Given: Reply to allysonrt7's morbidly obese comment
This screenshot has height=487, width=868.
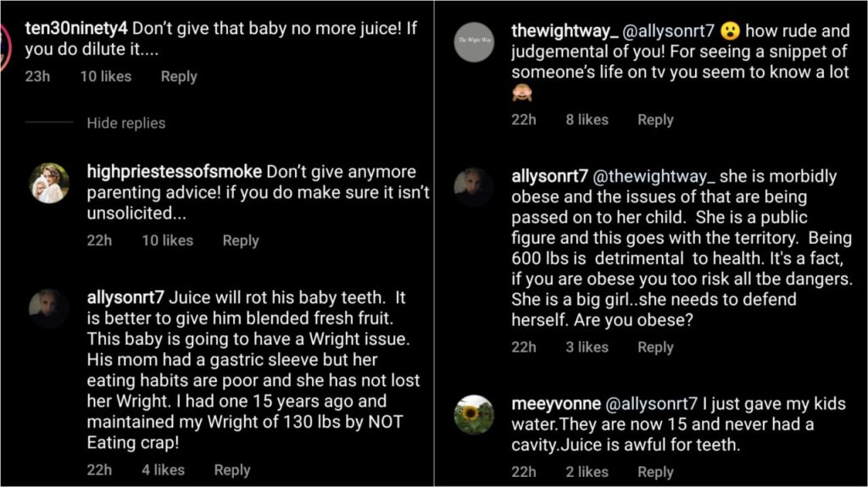Looking at the screenshot, I should coord(655,347).
